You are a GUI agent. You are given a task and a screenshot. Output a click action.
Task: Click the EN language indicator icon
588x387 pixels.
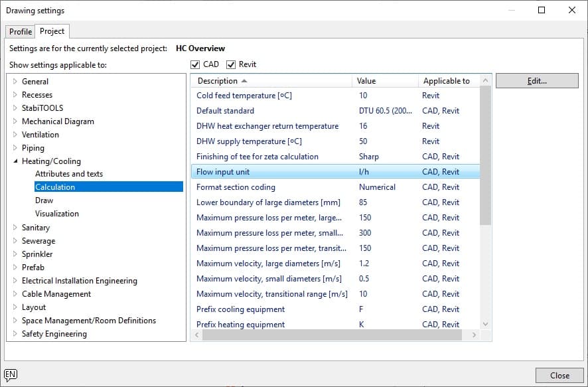10,374
